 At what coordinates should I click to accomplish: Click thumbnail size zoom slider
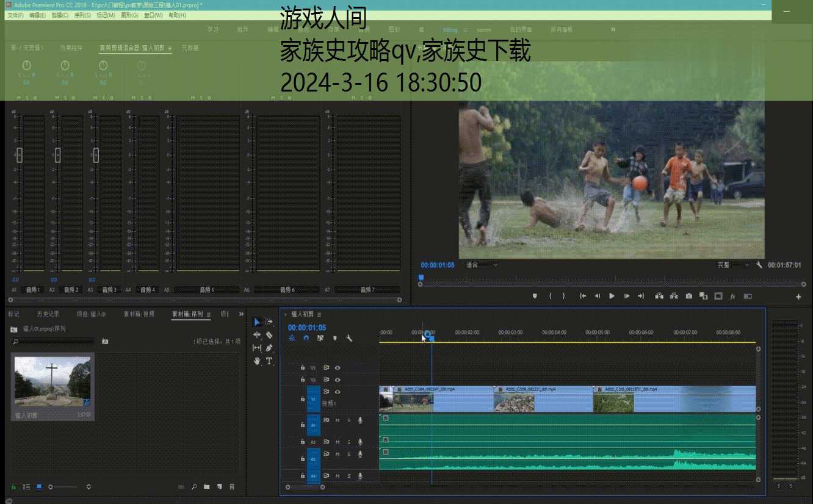pyautogui.click(x=63, y=486)
